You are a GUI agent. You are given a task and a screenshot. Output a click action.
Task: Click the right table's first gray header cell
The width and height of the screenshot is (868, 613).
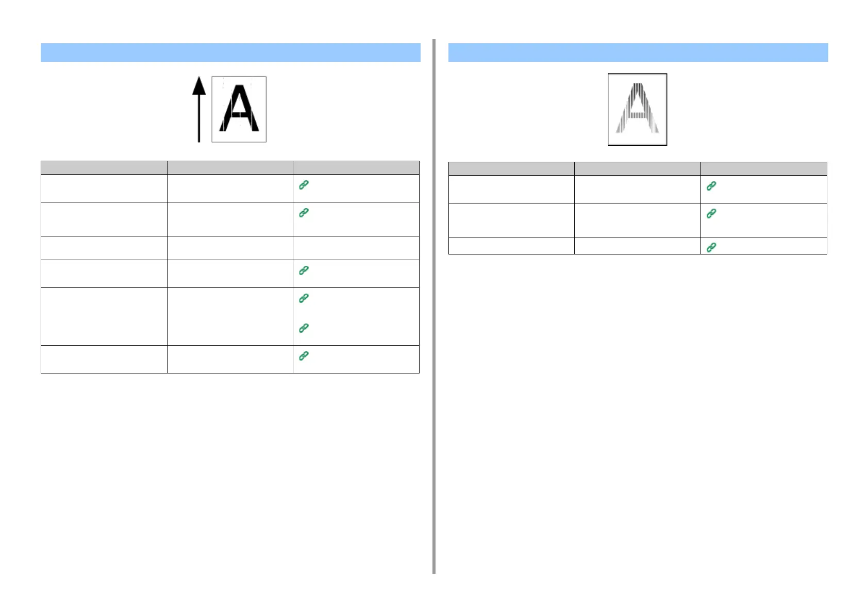(x=511, y=168)
